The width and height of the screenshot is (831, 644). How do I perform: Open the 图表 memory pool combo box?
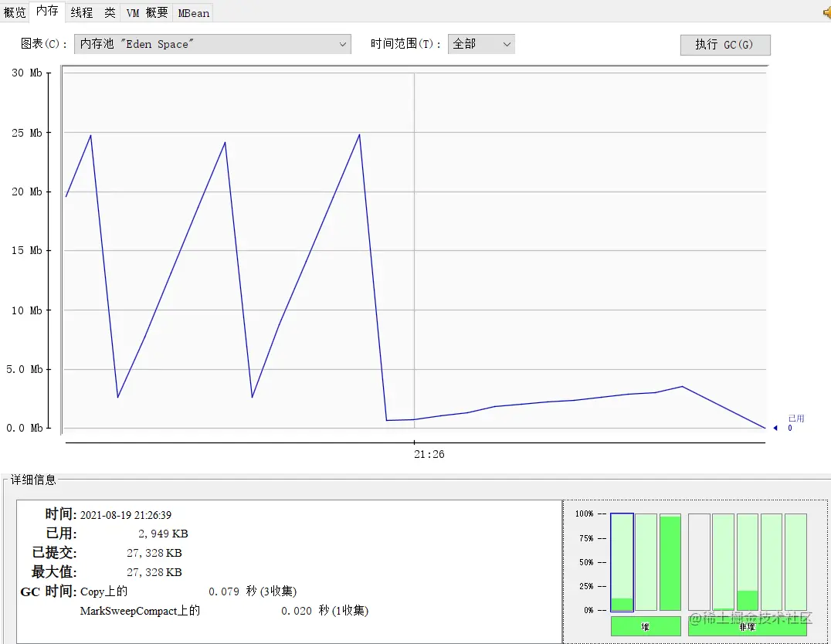tap(212, 44)
